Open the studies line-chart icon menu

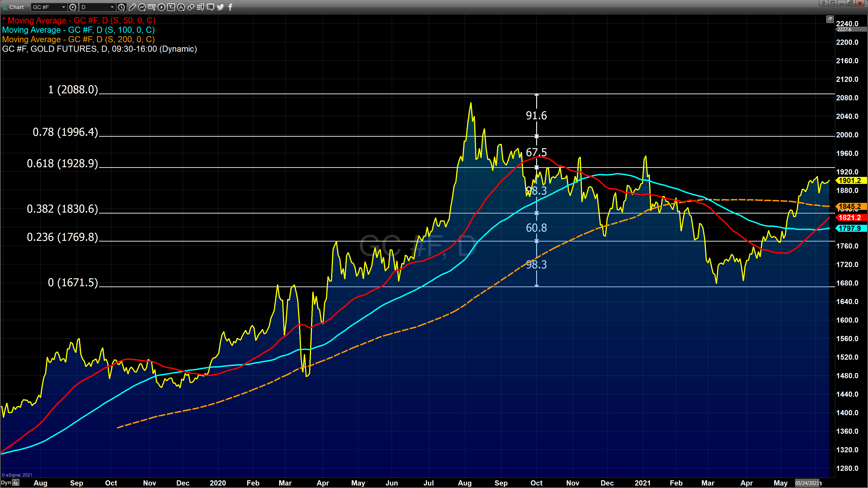142,7
